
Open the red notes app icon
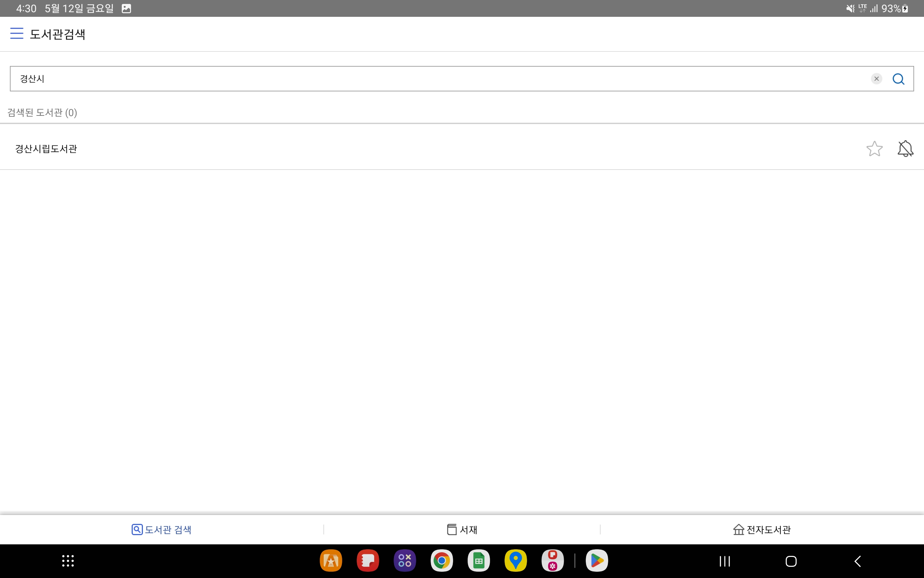368,561
